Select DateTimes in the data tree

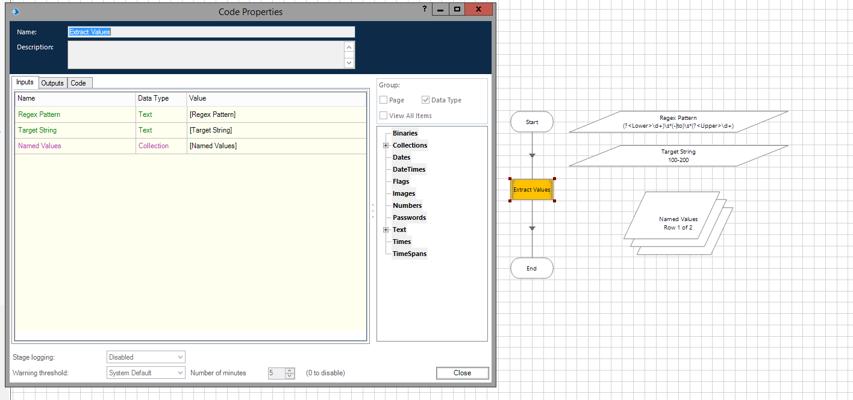click(409, 169)
